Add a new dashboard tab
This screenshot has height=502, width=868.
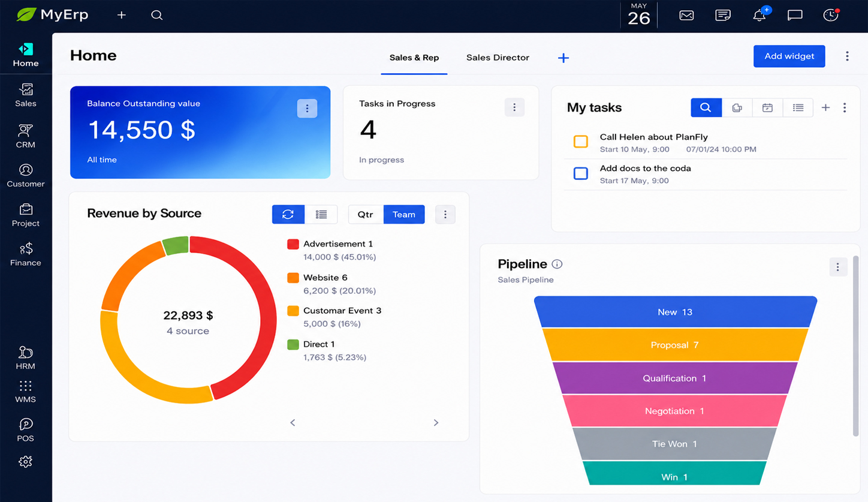tap(563, 58)
